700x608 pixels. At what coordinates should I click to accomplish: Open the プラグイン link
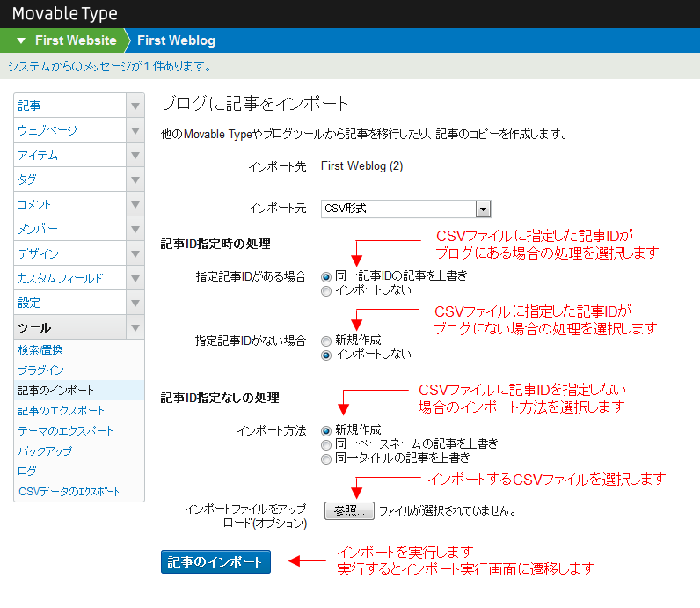pos(40,370)
